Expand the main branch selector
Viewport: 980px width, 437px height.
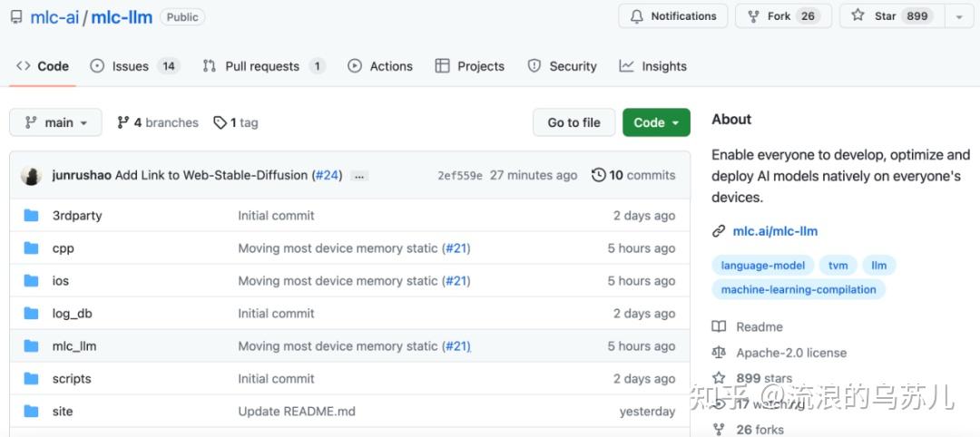tap(56, 122)
